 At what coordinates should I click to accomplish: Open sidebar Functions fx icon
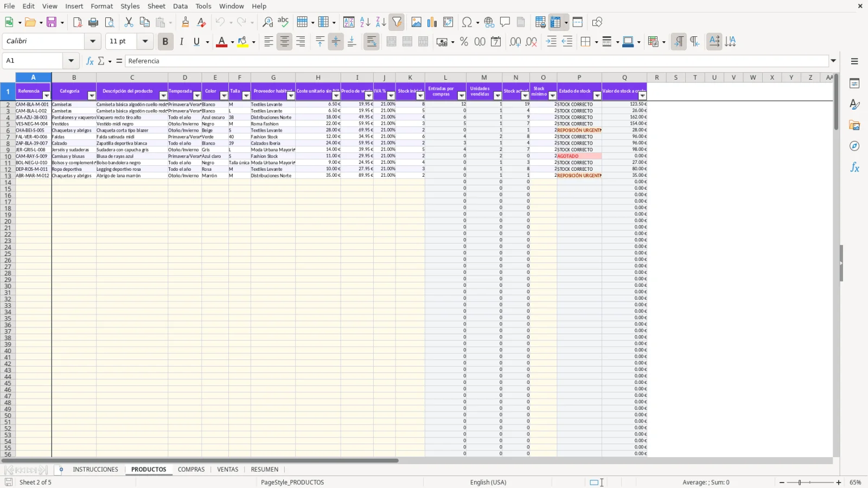pos(854,168)
